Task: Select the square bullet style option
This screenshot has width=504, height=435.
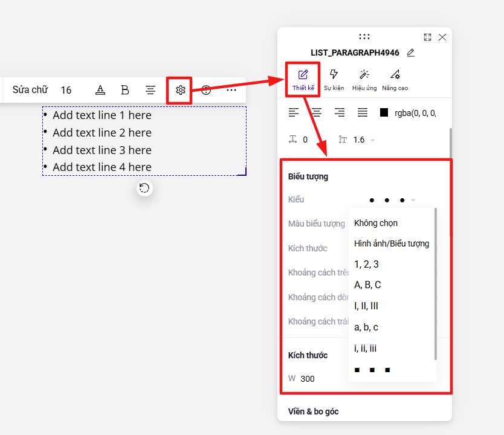Action: click(372, 370)
